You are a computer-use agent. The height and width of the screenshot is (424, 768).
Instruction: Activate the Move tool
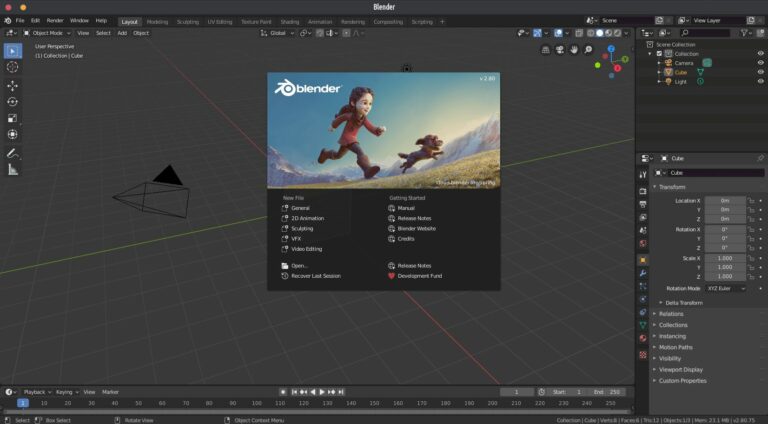(x=12, y=85)
